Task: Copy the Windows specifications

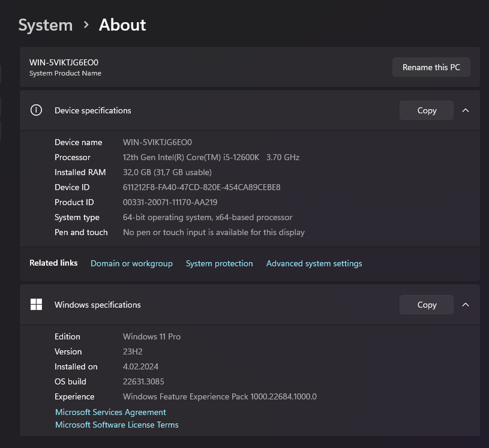Action: click(427, 305)
